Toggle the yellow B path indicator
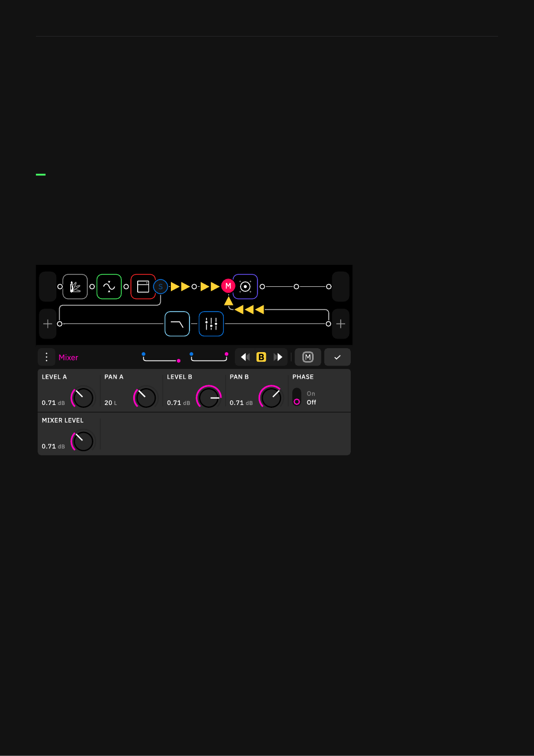Viewport: 534px width, 756px height. [261, 357]
